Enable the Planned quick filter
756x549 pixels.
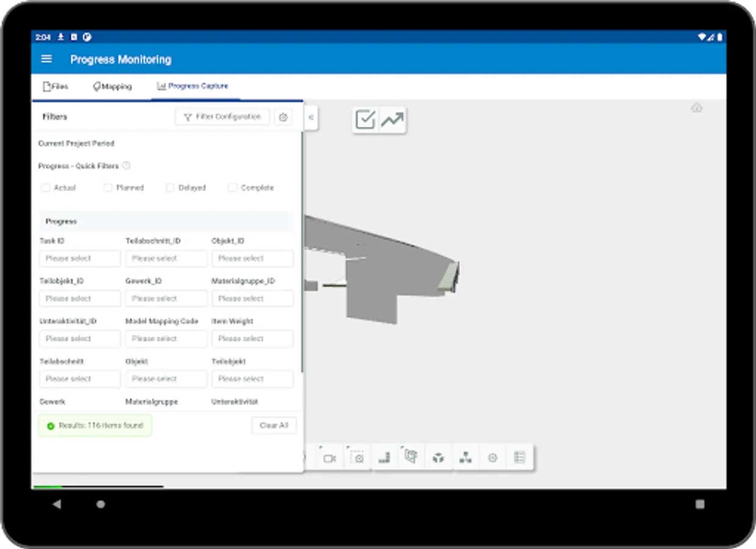point(108,188)
